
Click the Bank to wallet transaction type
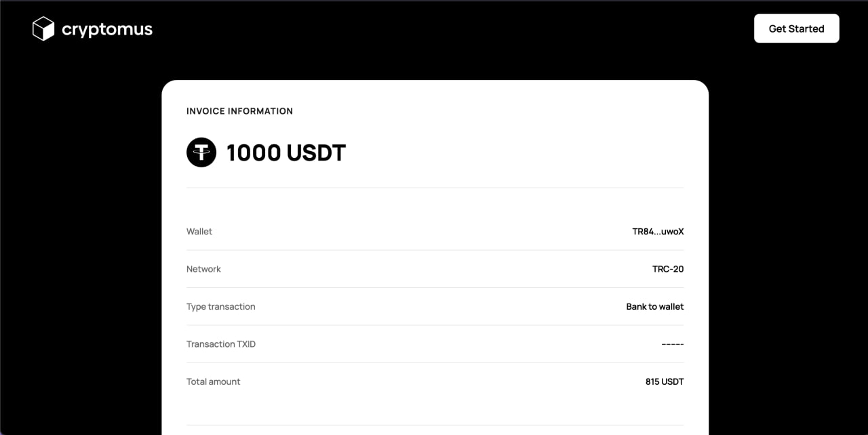click(x=654, y=306)
